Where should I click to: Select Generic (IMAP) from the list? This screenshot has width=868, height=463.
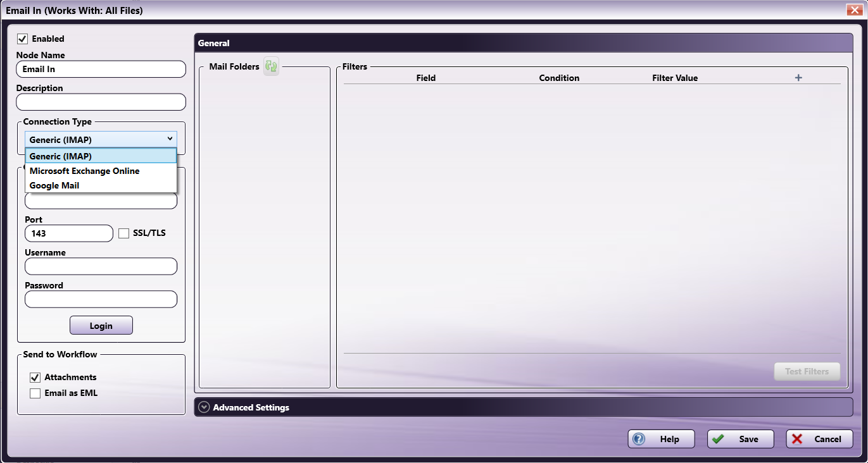(101, 156)
